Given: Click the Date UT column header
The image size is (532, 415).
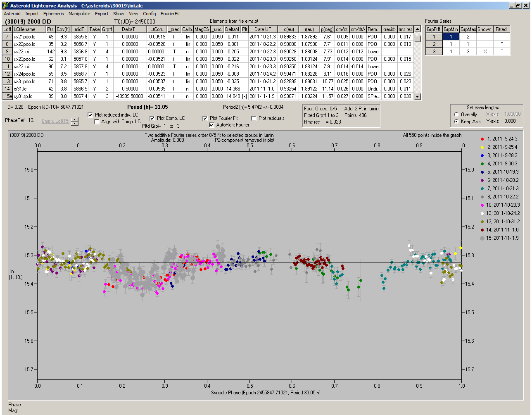Looking at the screenshot, I should click(x=263, y=29).
